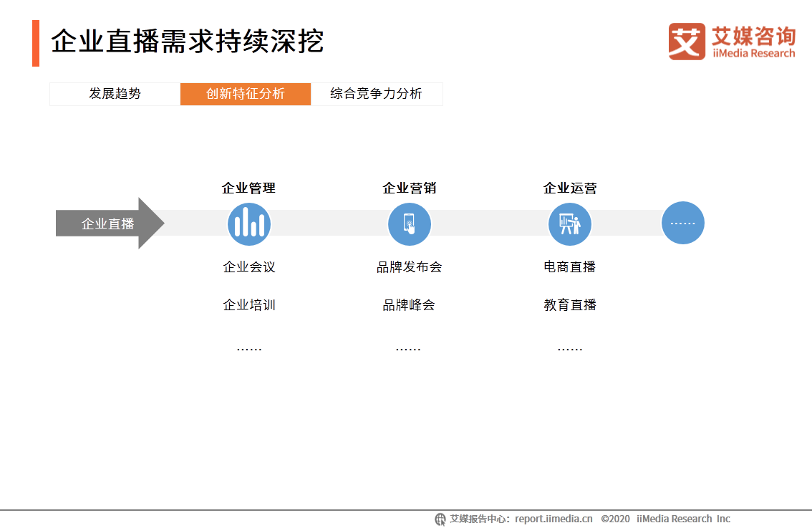
Task: Click the 企业营销 heading
Action: click(x=409, y=188)
